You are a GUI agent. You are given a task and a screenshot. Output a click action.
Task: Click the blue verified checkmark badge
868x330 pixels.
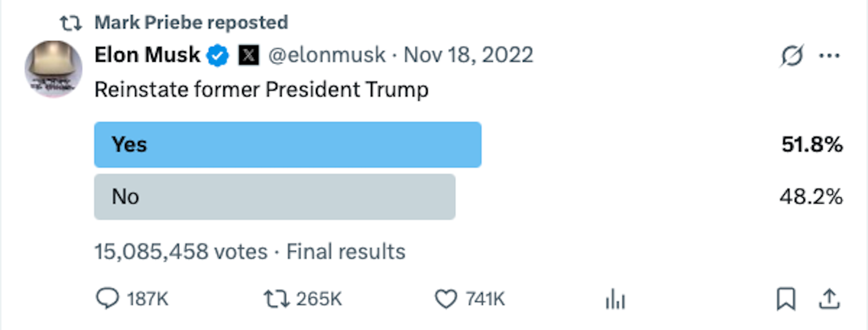tap(217, 56)
